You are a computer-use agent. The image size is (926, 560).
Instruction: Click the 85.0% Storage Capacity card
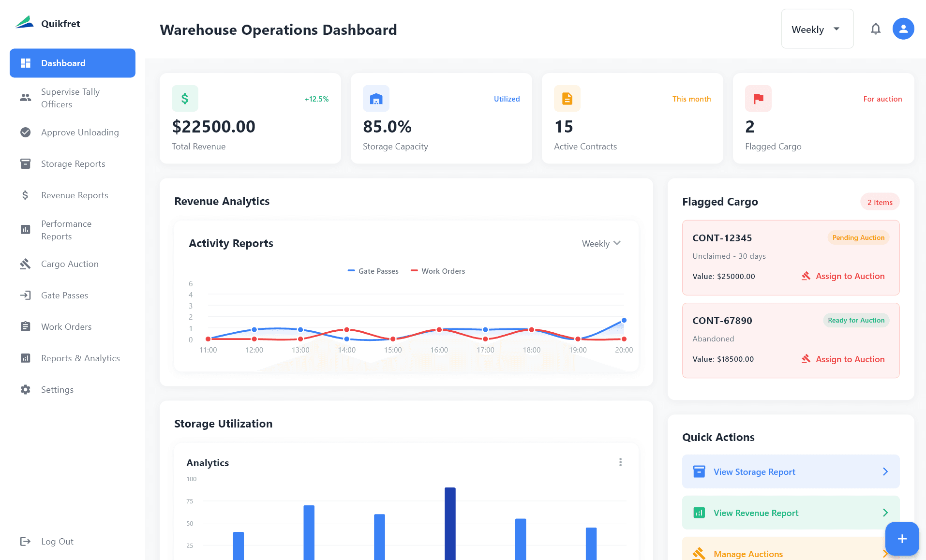click(x=441, y=118)
